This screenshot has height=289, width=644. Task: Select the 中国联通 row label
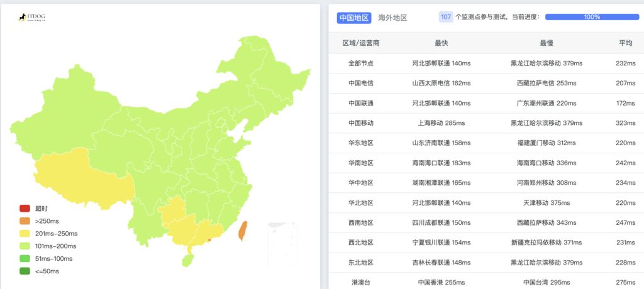point(361,103)
